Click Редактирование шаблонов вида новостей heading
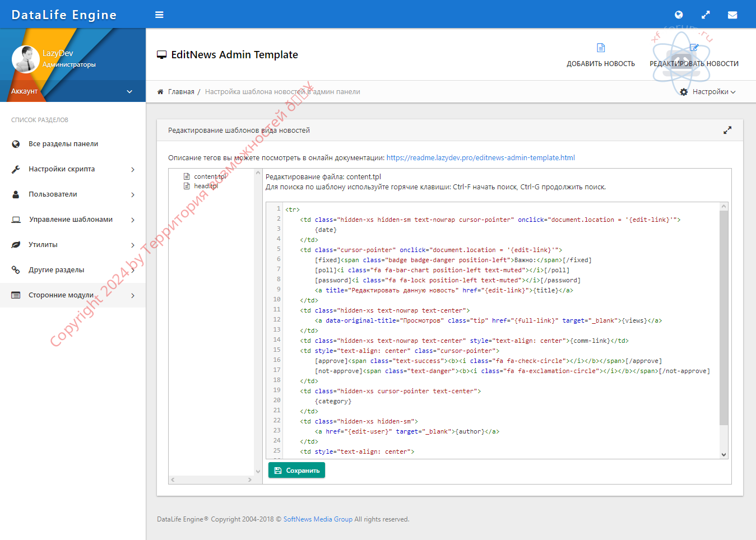 pos(239,131)
